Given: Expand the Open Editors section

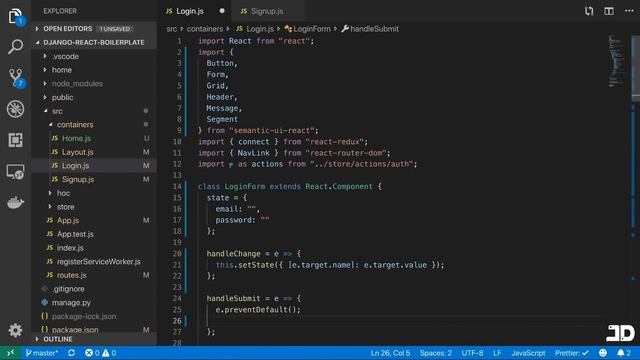Looking at the screenshot, I should coord(37,29).
